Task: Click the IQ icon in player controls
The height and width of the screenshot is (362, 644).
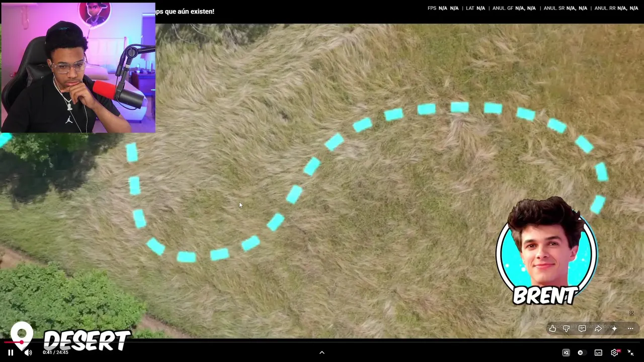Action: click(566, 352)
